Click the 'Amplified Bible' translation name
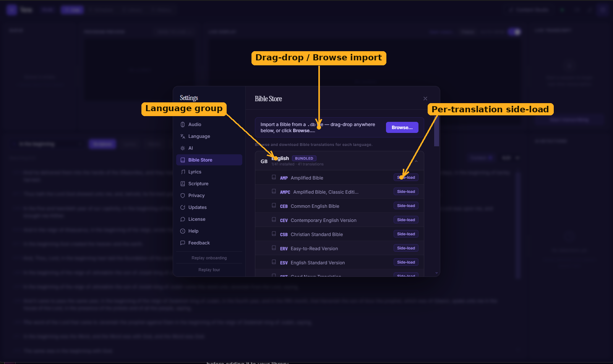This screenshot has width=613, height=364. [x=307, y=178]
